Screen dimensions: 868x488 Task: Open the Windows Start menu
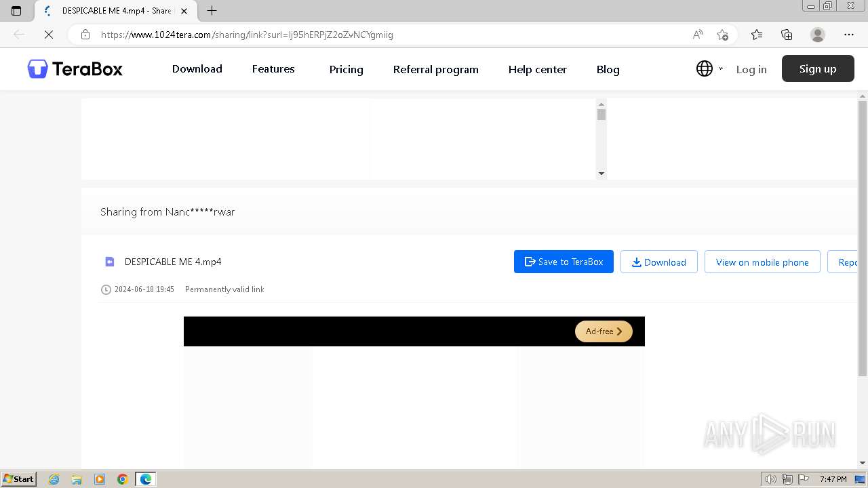click(19, 479)
